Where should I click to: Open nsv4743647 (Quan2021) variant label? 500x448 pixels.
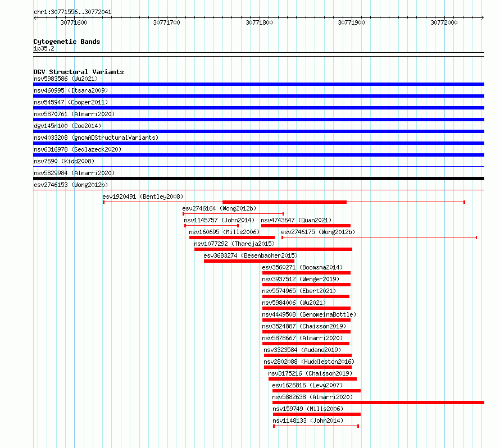(x=296, y=220)
